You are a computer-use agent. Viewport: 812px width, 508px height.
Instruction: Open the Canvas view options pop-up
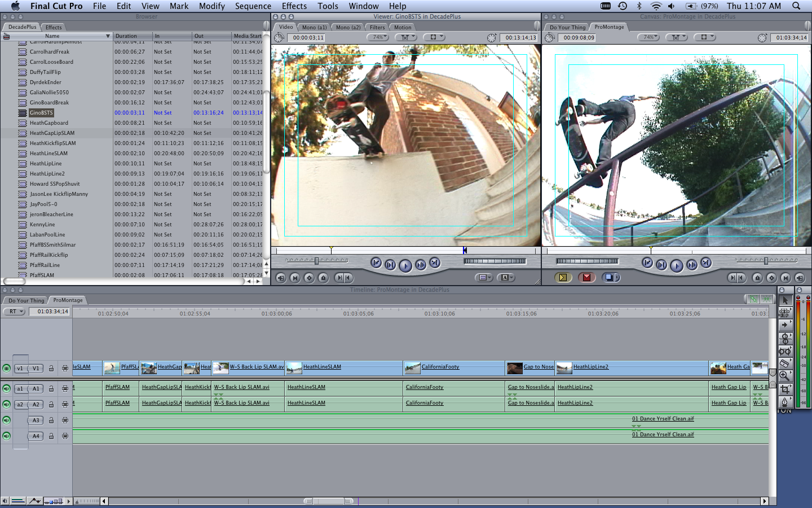[704, 37]
